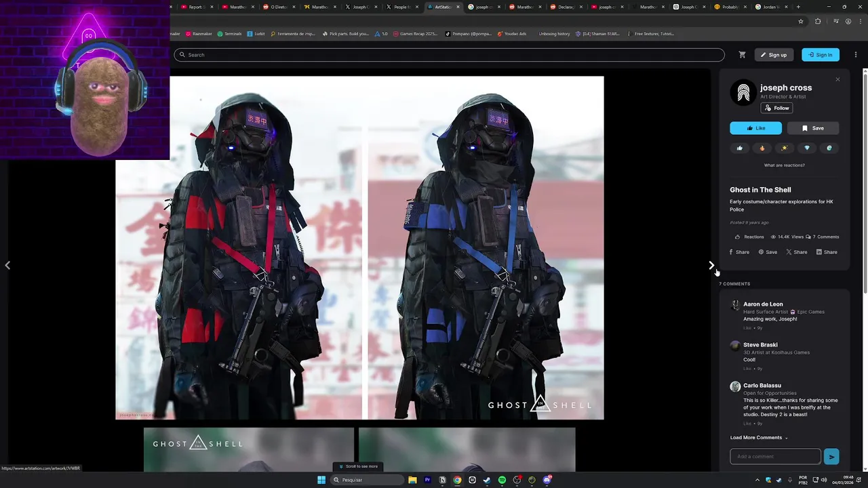Screen dimensions: 868x488
Task: Click the diamond reaction emoji
Action: [807, 148]
